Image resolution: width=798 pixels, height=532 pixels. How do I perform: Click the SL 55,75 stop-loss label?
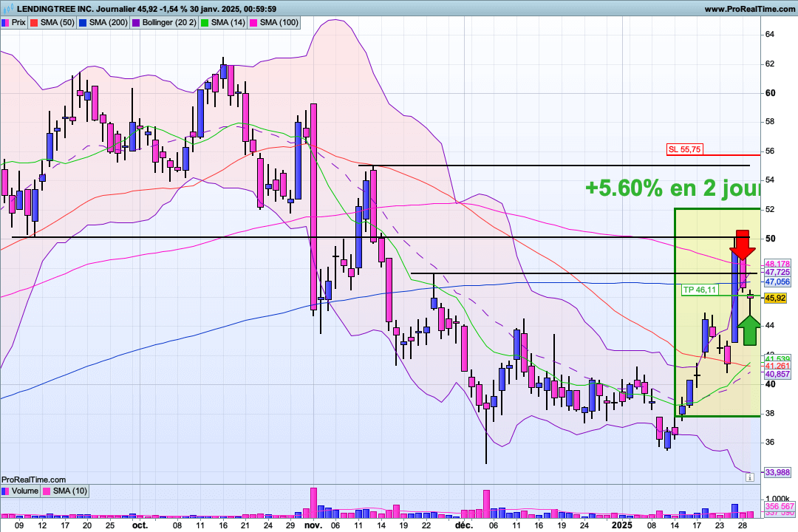click(684, 149)
